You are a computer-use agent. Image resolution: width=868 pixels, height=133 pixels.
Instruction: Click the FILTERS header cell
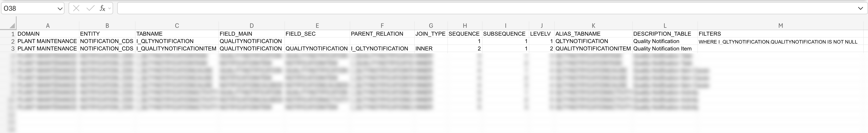(x=710, y=34)
